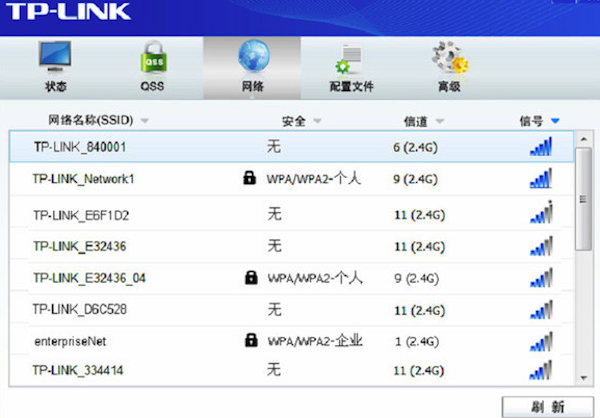600x418 pixels.
Task: Click 9 (2.4G) of TP-LINK_E32436_04
Action: coord(417,279)
